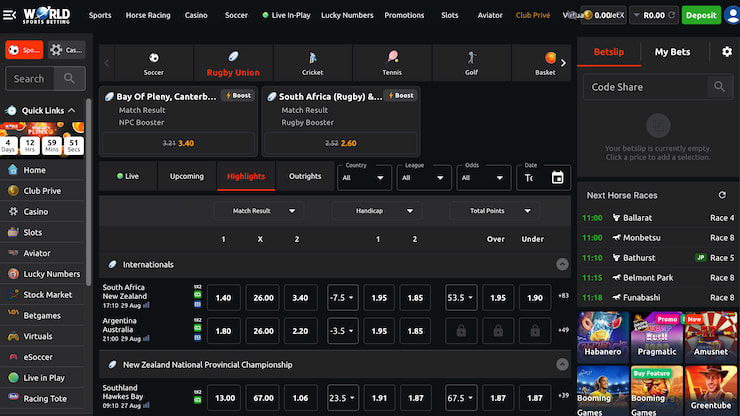Open Lucky Numbers in the sidebar

tap(43, 274)
